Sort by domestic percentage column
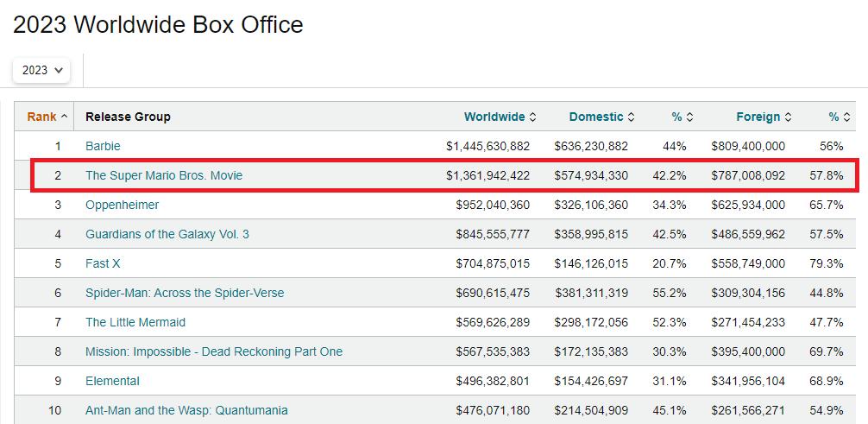Screen dimensions: 868x424 pos(682,117)
